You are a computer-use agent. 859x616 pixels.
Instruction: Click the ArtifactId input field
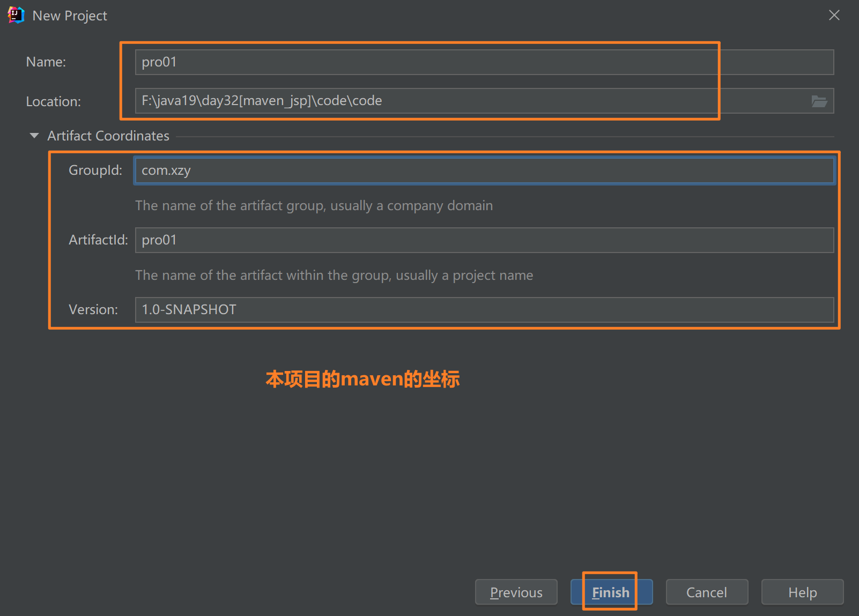pyautogui.click(x=484, y=240)
